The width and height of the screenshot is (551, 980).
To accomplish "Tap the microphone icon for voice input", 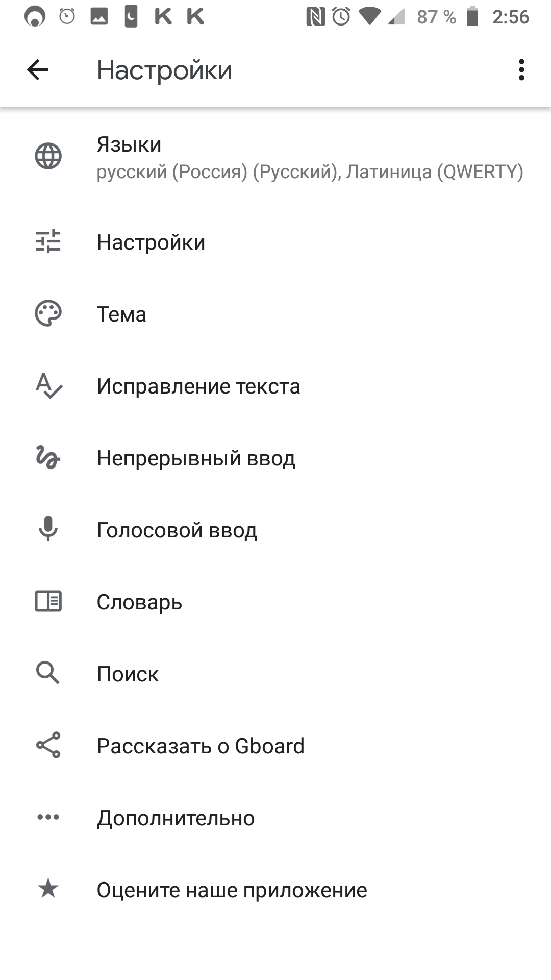I will (x=48, y=529).
